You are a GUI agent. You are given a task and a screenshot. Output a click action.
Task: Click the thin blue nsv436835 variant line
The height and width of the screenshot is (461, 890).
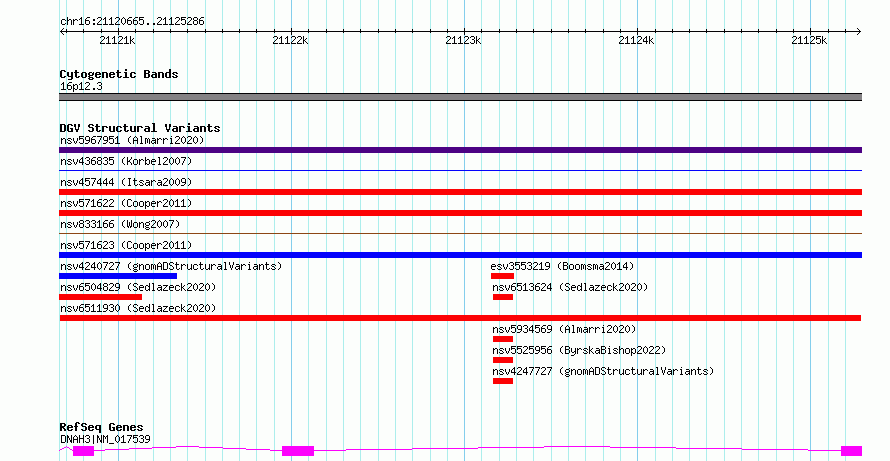tap(460, 170)
